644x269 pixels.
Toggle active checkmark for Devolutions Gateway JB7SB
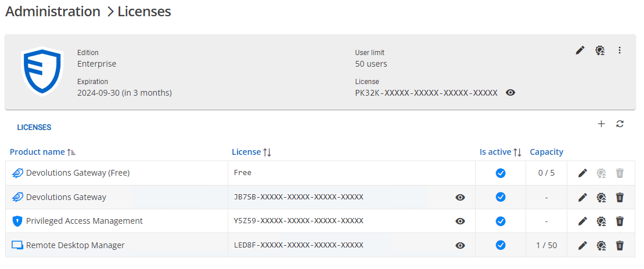(x=500, y=197)
